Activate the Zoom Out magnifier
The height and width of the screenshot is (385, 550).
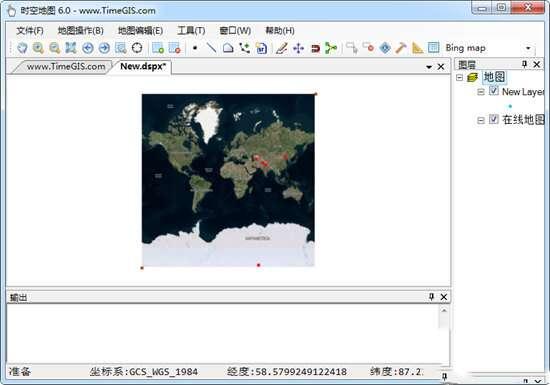pyautogui.click(x=55, y=48)
